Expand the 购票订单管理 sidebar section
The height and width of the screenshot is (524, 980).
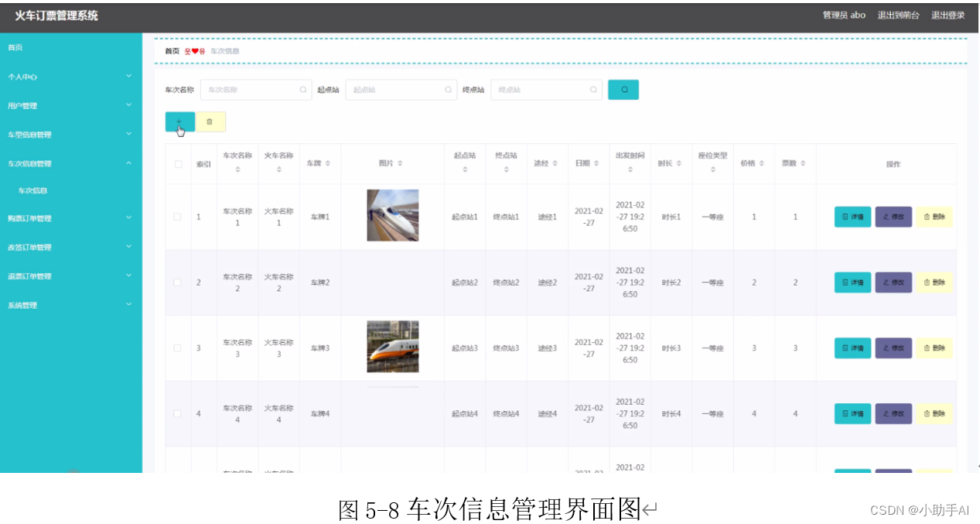pyautogui.click(x=71, y=217)
